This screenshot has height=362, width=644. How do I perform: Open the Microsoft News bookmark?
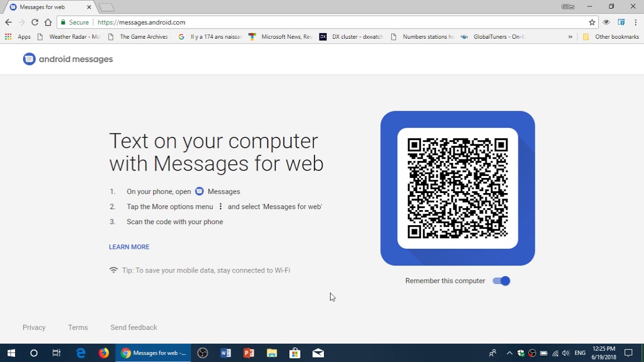[x=281, y=37]
